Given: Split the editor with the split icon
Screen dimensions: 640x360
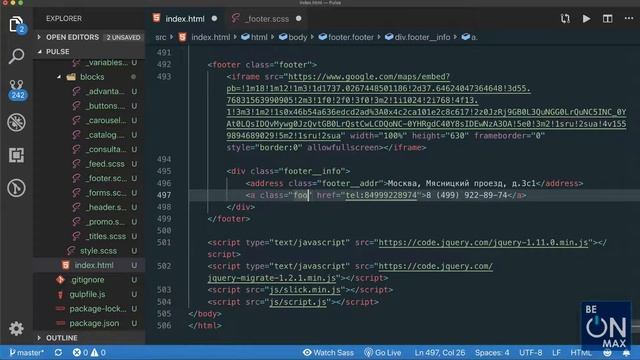Looking at the screenshot, I should tap(608, 18).
